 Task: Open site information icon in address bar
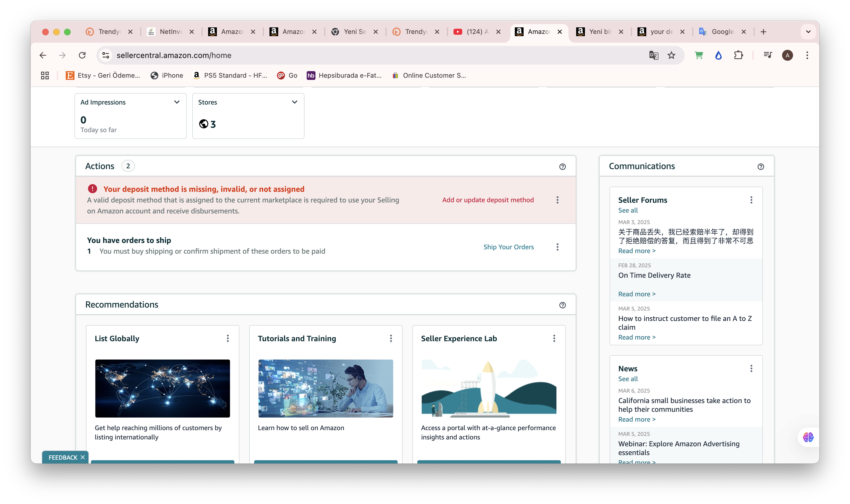click(106, 55)
